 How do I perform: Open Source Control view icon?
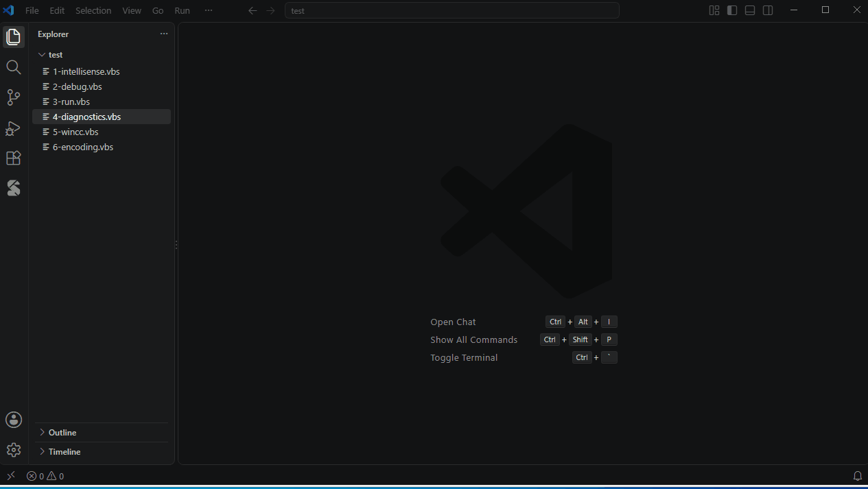(x=14, y=97)
